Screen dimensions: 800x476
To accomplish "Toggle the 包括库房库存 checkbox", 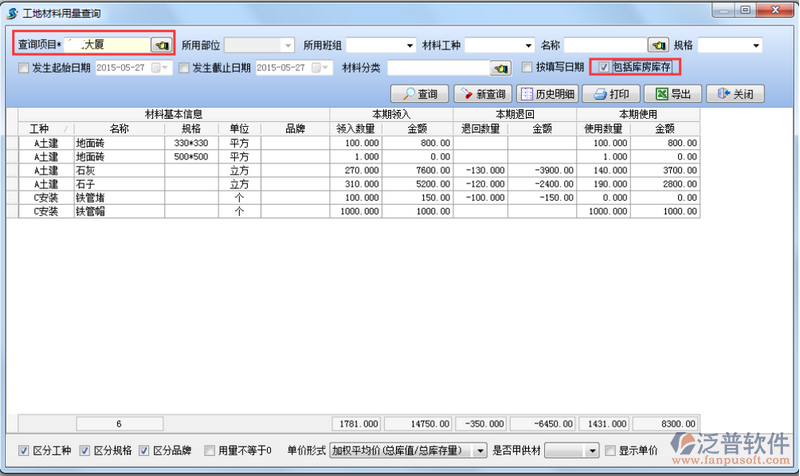I will [x=603, y=68].
